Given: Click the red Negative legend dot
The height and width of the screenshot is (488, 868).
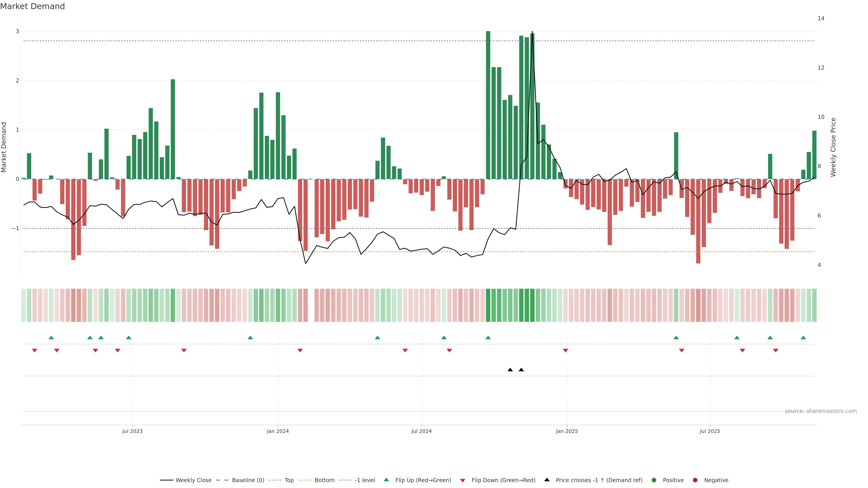Looking at the screenshot, I should tap(695, 480).
